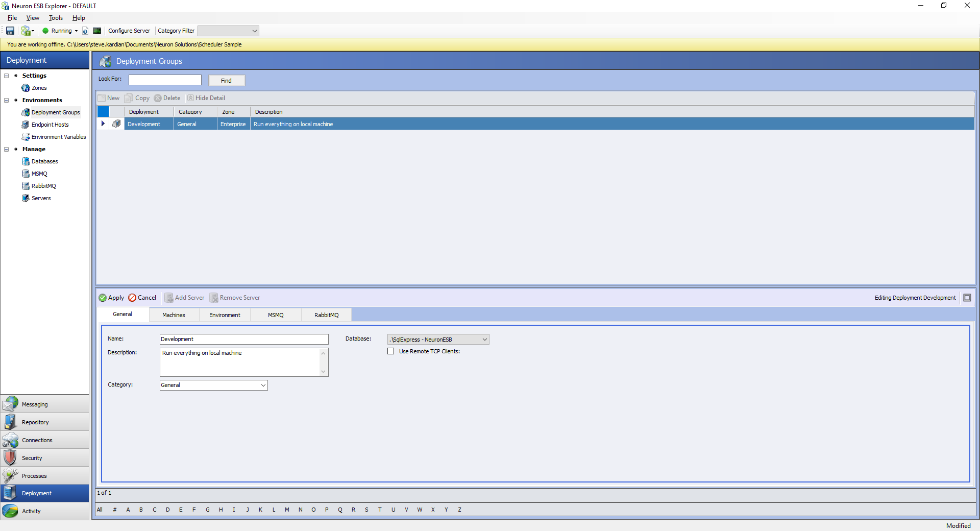Filter list by letter D
Viewport: 980px width, 531px height.
[167, 510]
